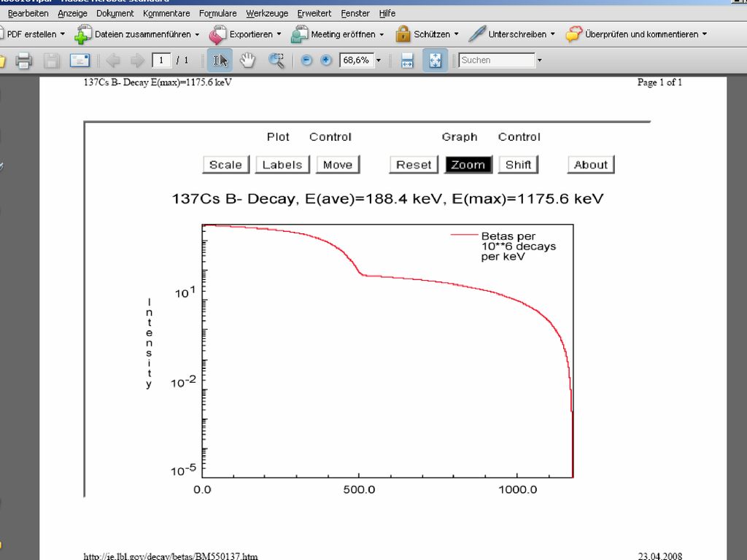Open the Suchen search options arrow
The width and height of the screenshot is (747, 560).
click(540, 61)
